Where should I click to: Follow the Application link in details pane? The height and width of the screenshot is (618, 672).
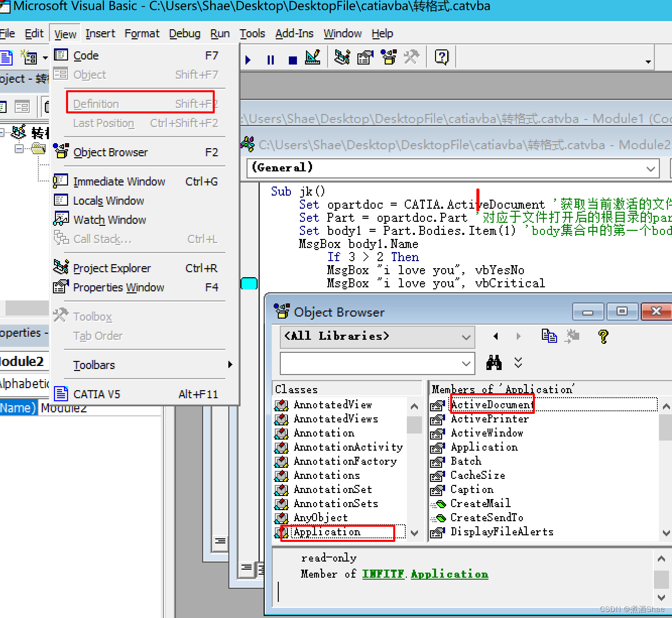point(449,574)
